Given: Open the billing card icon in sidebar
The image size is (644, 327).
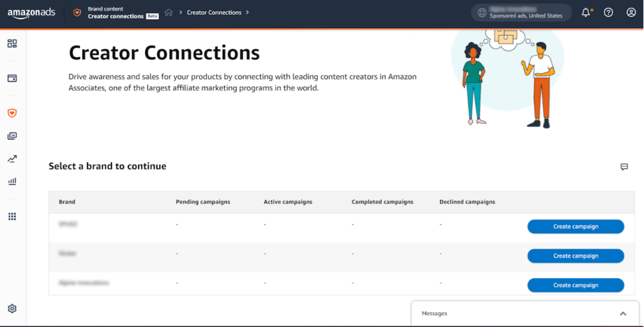Looking at the screenshot, I should pos(12,78).
